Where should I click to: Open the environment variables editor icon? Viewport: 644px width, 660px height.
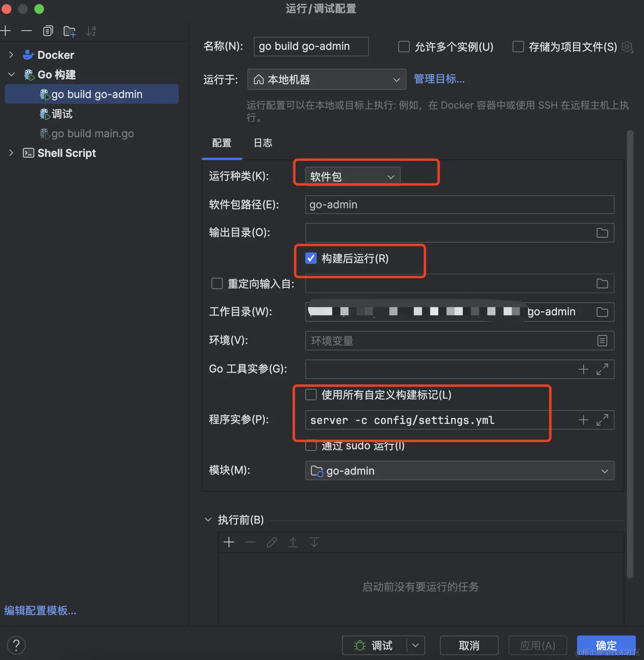pos(602,341)
